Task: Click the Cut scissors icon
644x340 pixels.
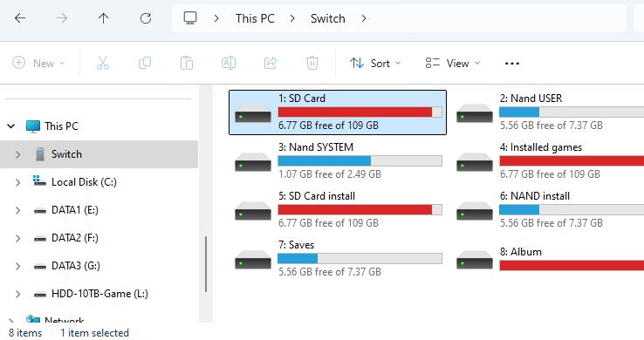Action: [x=103, y=63]
